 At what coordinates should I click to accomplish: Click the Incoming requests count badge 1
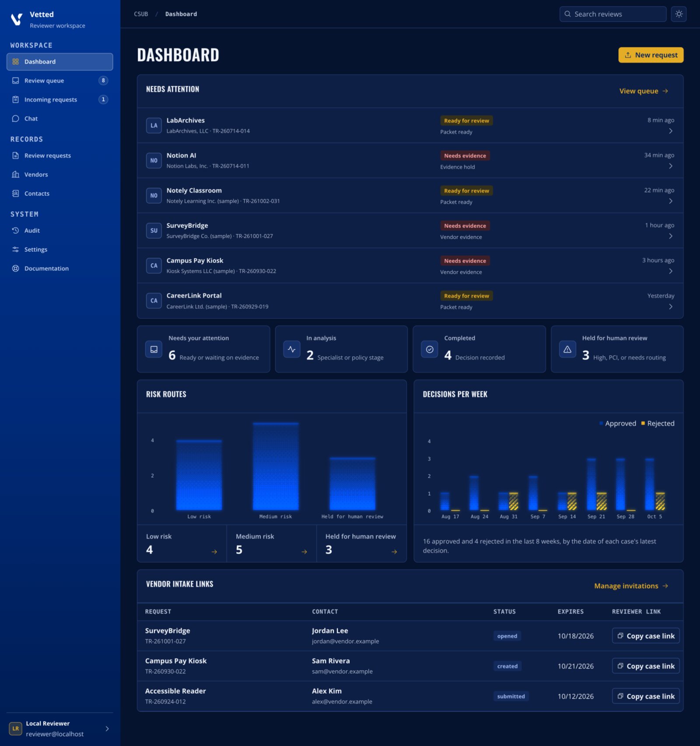[103, 99]
